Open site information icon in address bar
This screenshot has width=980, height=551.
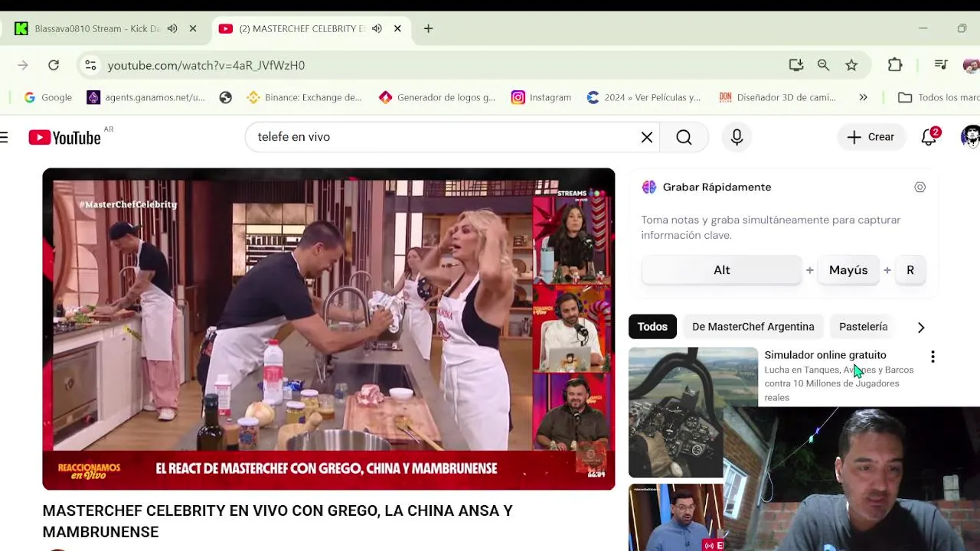click(90, 65)
